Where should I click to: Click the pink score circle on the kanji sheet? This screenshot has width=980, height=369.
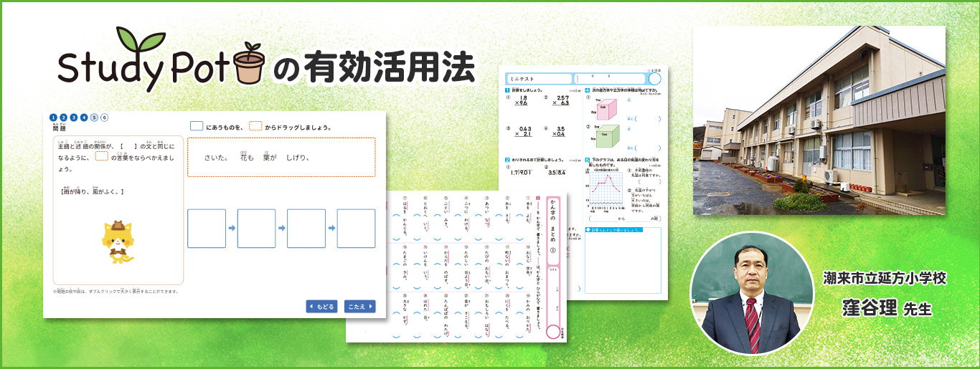tap(553, 331)
